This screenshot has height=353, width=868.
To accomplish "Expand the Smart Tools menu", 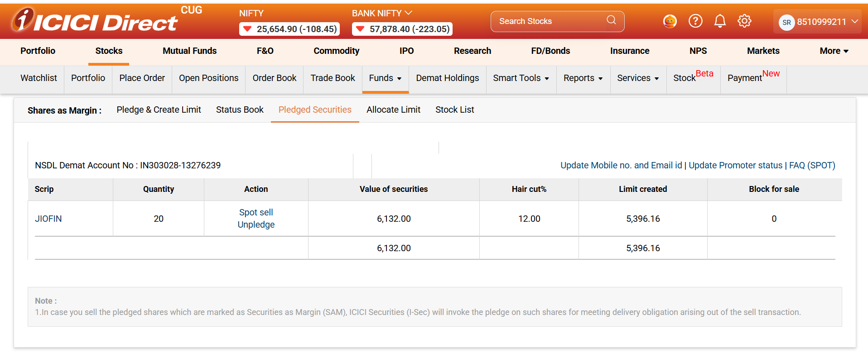I will pyautogui.click(x=521, y=78).
